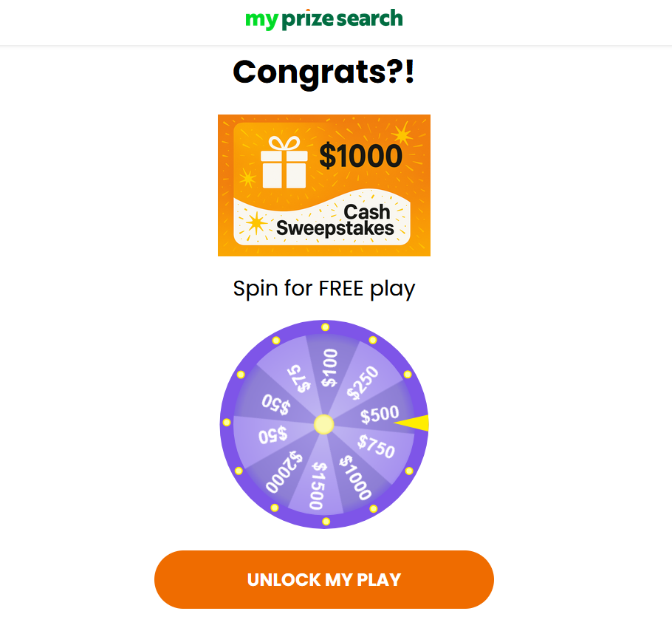672x628 pixels.
Task: Click the "Congrats?!" heading
Action: tap(324, 72)
